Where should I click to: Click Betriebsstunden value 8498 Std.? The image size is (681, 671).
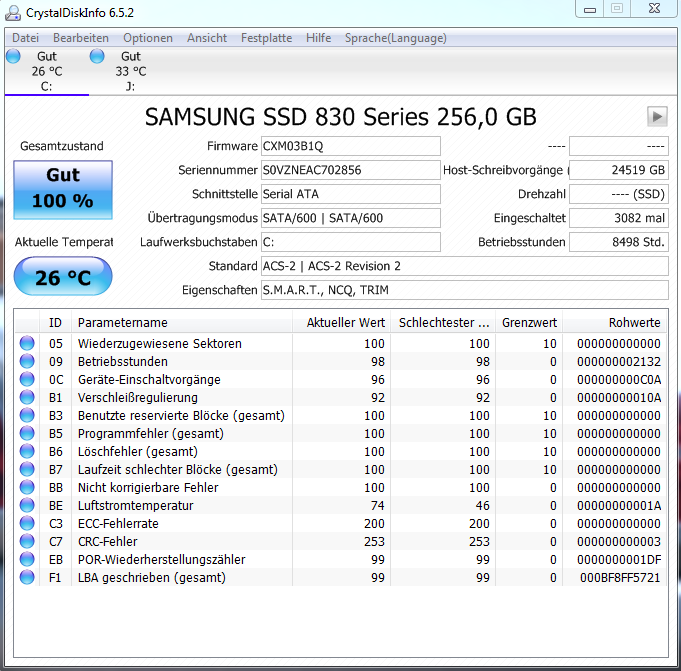619,242
